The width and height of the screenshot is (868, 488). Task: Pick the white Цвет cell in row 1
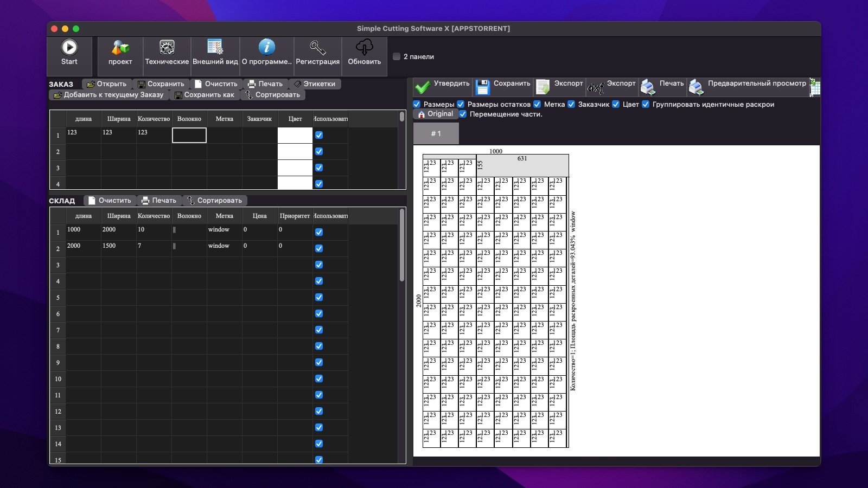[295, 135]
